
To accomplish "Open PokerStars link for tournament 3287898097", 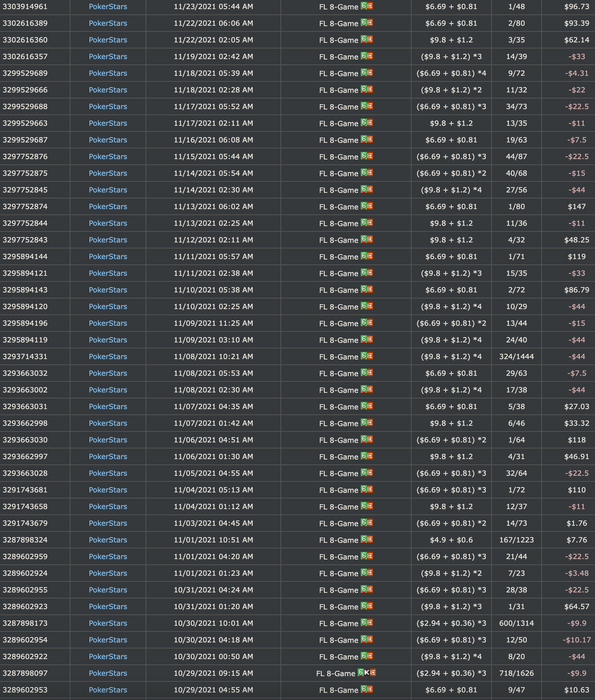I will [x=108, y=673].
